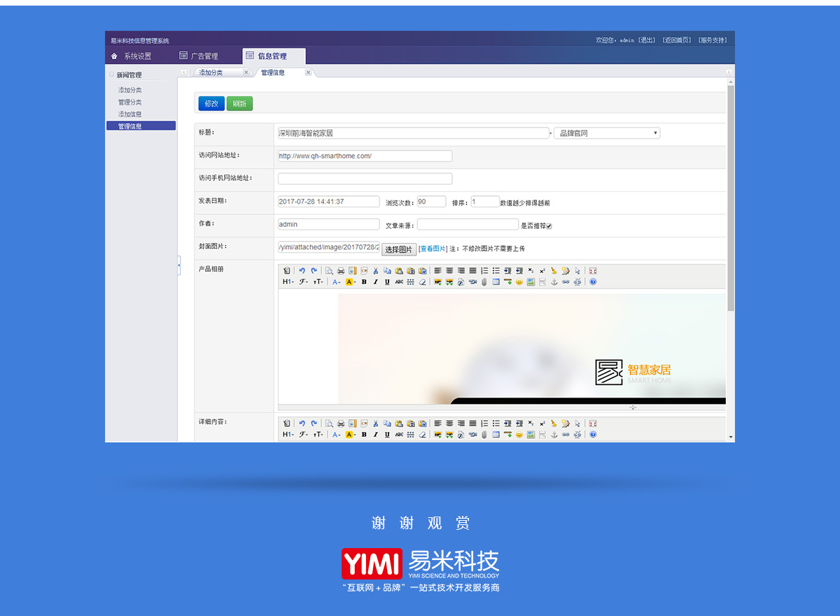Viewport: 840px width, 616px height.
Task: Insert bullet list in 产品相册 editor
Action: coord(496,270)
